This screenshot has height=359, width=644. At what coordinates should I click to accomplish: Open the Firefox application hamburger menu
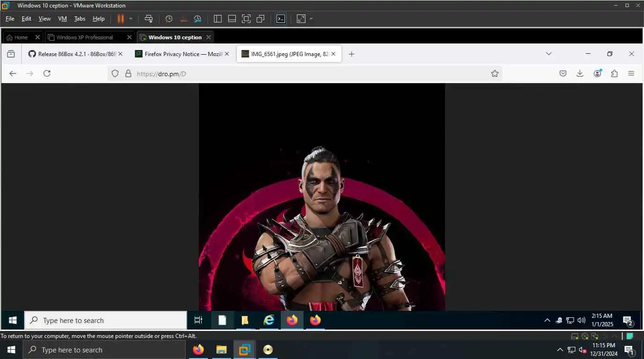coord(631,73)
